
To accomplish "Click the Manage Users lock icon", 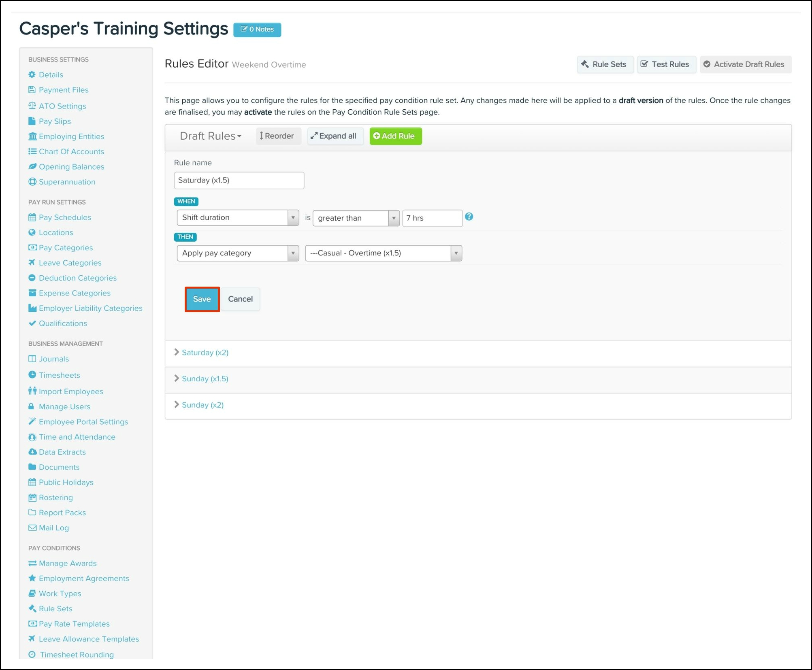I will 32,406.
